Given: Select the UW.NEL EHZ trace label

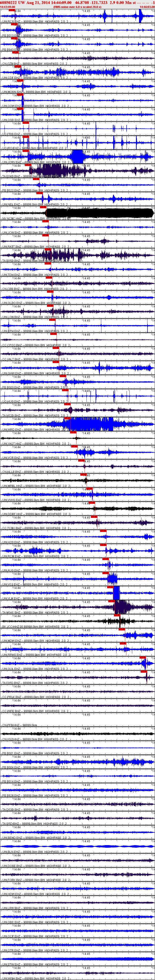Looking at the screenshot, I should [35, 205].
